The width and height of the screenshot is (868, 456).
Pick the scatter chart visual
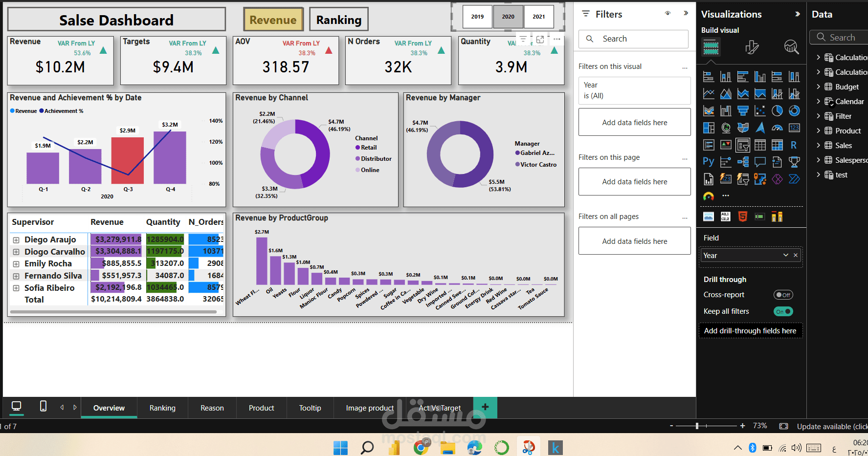pyautogui.click(x=760, y=111)
